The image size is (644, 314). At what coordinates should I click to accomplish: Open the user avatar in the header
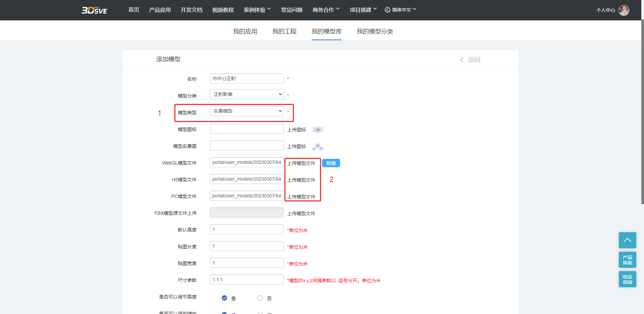(x=624, y=10)
